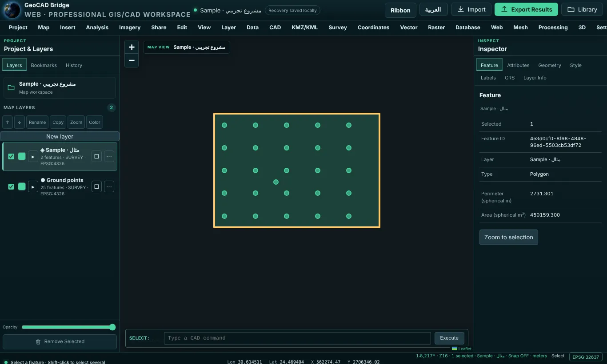Open the Library

click(582, 9)
